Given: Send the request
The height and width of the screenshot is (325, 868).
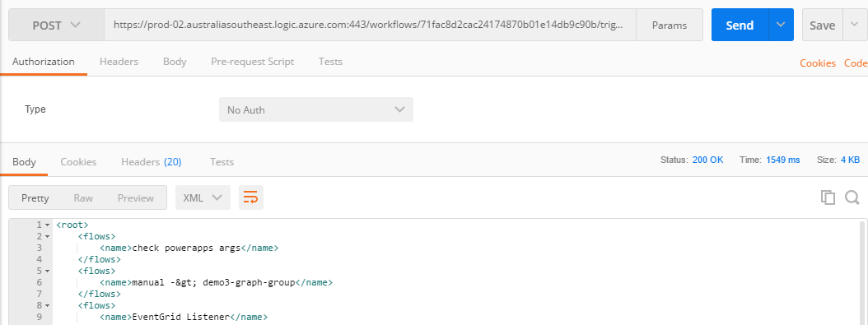Looking at the screenshot, I should point(740,25).
